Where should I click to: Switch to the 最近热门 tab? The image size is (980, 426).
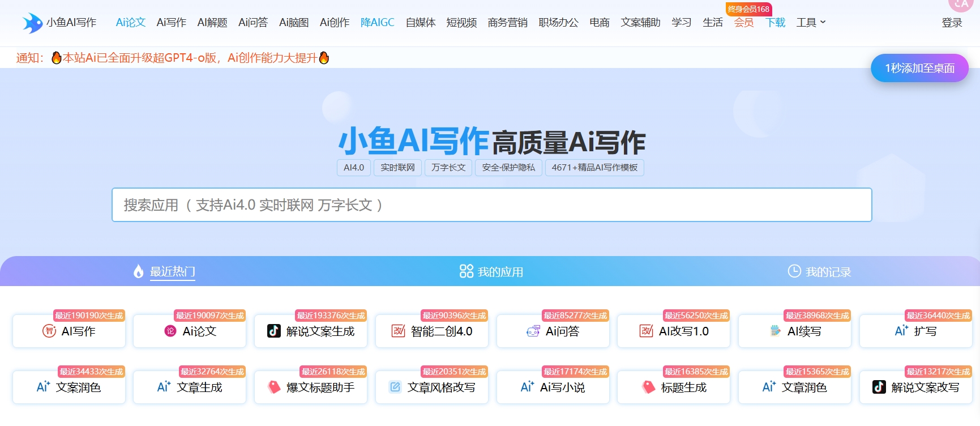click(x=165, y=271)
